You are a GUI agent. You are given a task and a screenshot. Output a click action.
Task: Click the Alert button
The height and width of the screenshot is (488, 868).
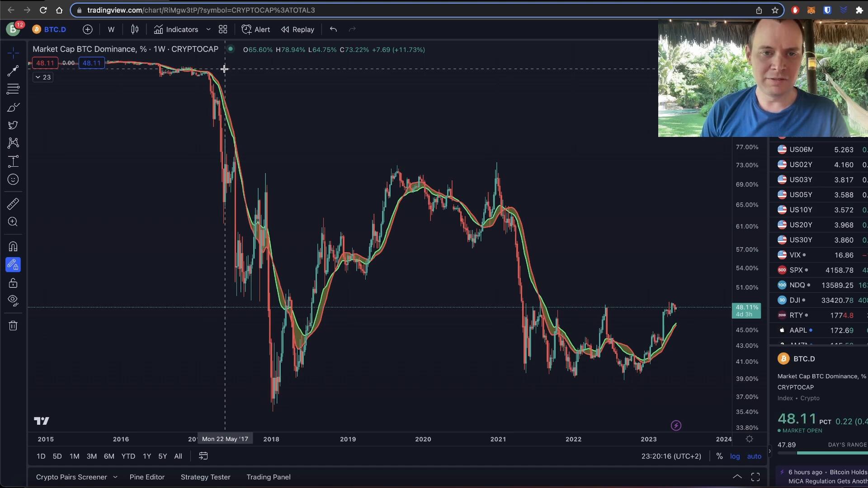point(256,29)
